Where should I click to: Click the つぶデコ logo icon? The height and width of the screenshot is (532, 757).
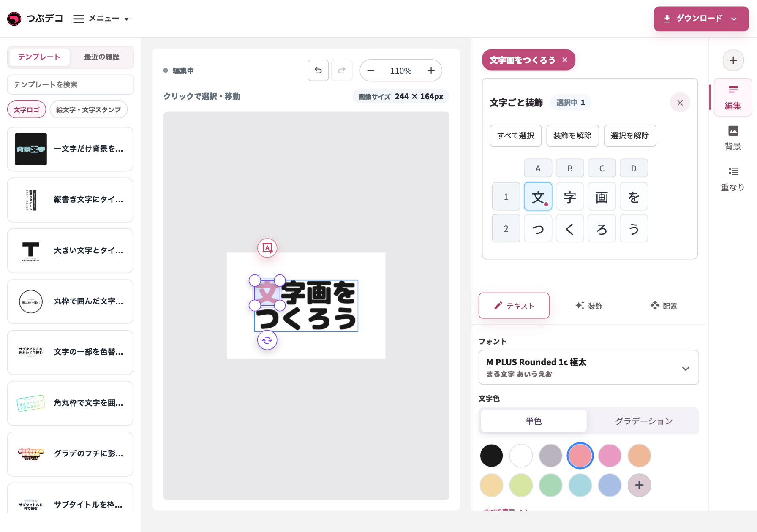pos(14,19)
